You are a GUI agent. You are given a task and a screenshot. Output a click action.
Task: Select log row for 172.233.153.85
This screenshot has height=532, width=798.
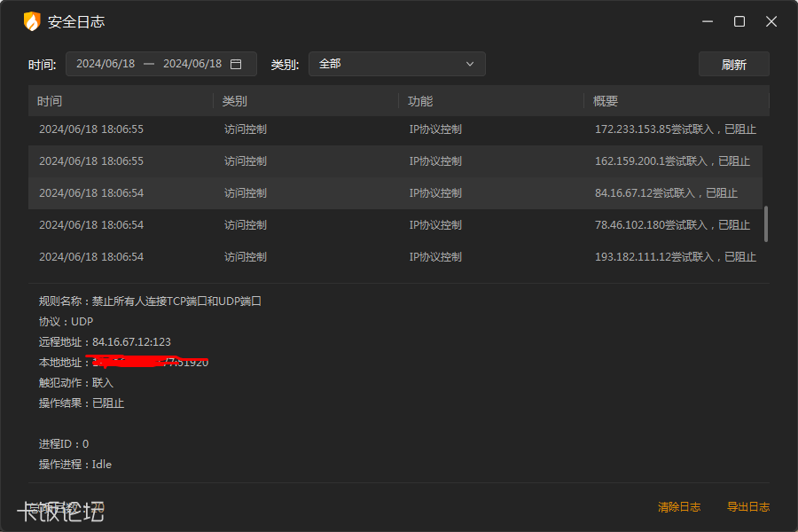pyautogui.click(x=395, y=129)
